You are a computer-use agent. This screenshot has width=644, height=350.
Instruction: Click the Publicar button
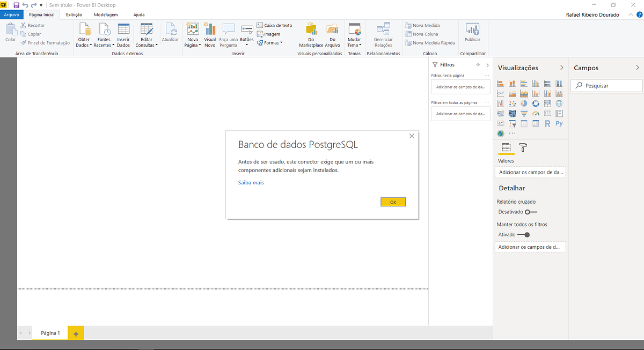coord(472,34)
